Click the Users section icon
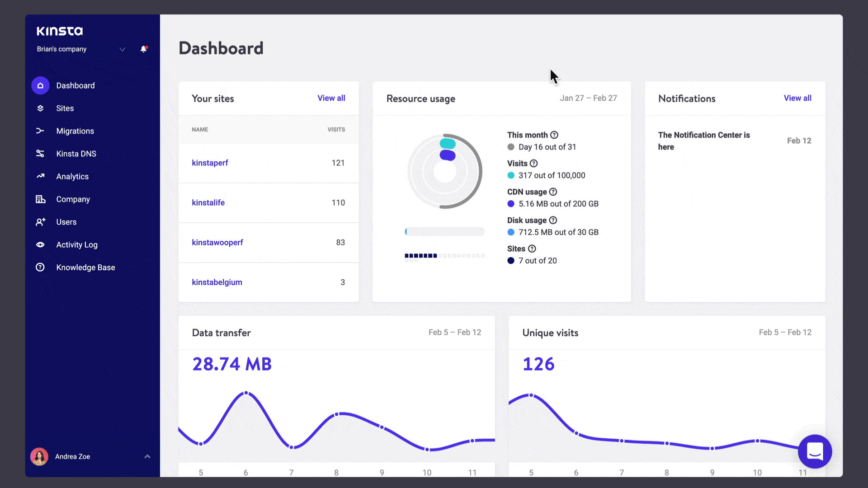Viewport: 868px width, 488px height. coord(40,222)
